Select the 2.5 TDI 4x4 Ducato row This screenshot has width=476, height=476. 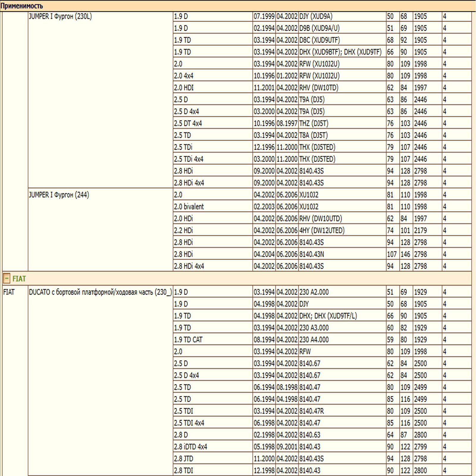[322, 423]
